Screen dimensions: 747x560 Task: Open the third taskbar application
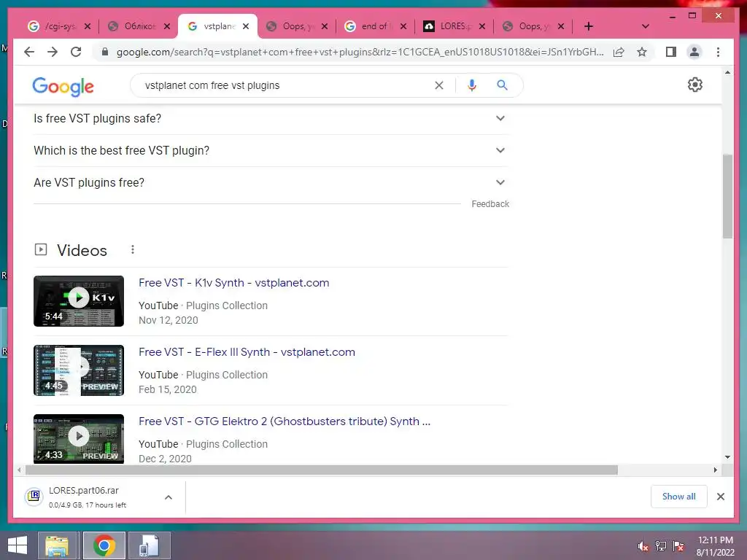[149, 545]
